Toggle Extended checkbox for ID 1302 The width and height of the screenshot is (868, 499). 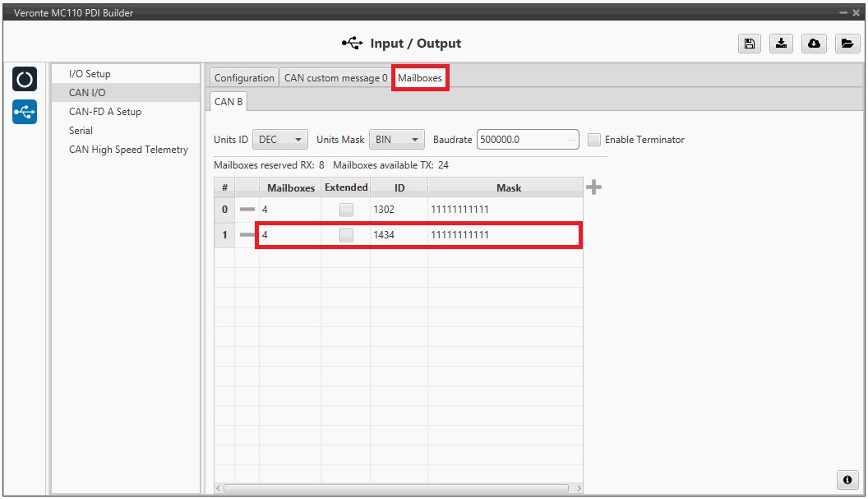click(x=346, y=210)
